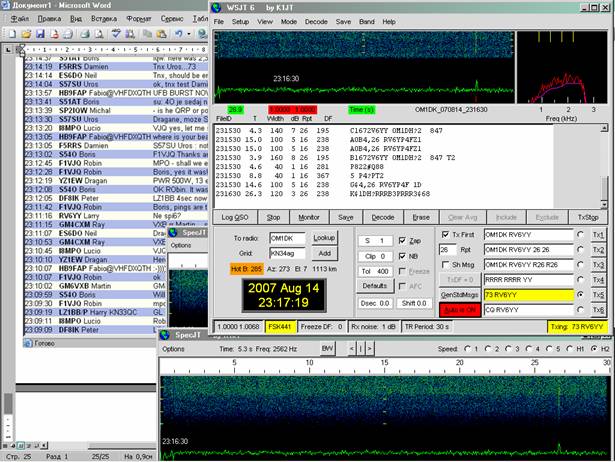The image size is (615, 462).
Task: Click the Tx5 send button
Action: click(x=598, y=295)
